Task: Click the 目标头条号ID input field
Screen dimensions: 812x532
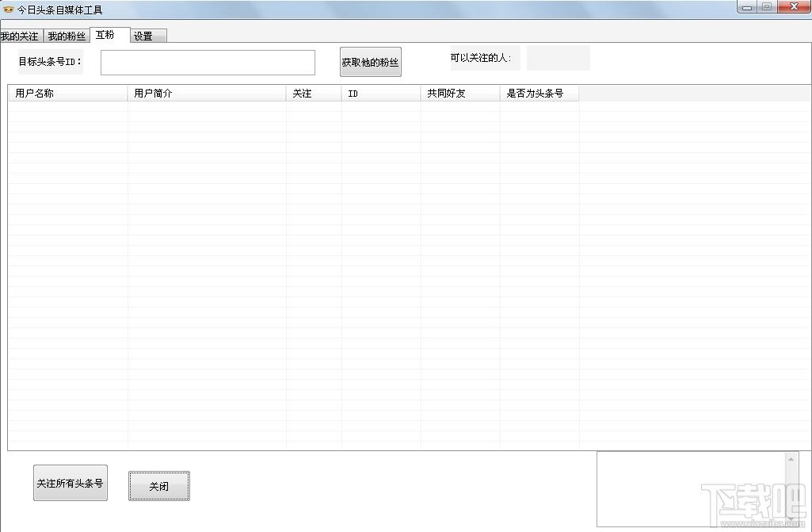Action: [x=208, y=62]
